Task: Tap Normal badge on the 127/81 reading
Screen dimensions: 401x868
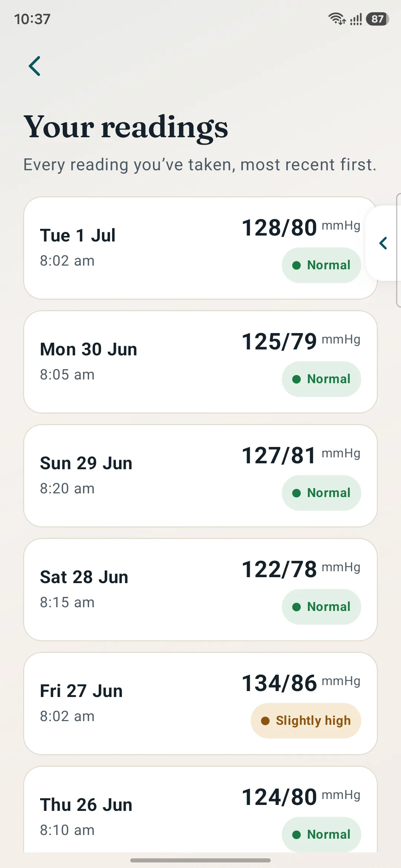Action: tap(322, 493)
